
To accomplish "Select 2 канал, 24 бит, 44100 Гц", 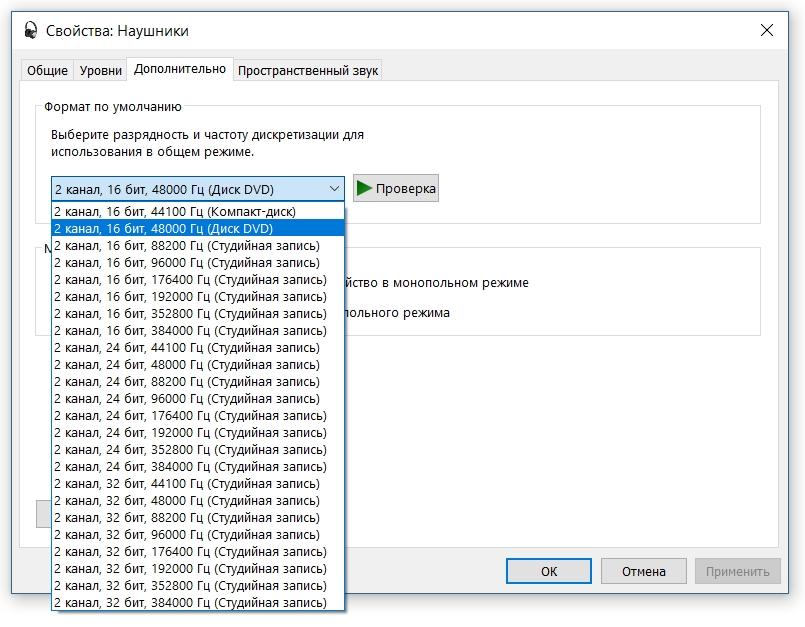I will pyautogui.click(x=198, y=348).
